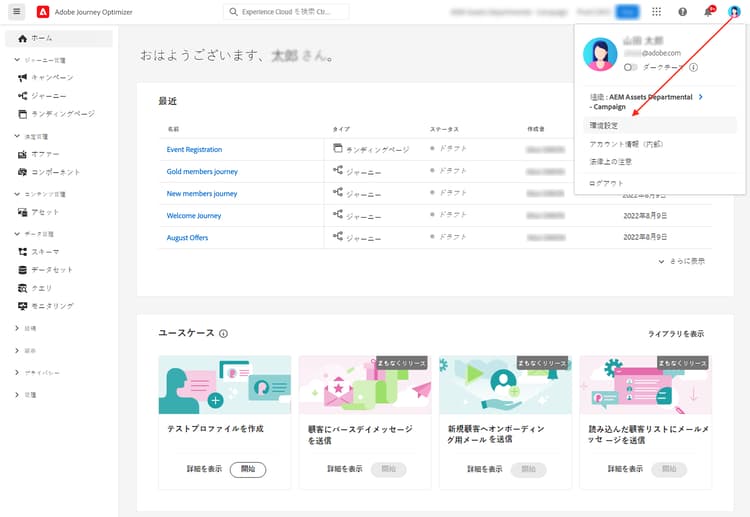Click the モニタリング sidebar icon
This screenshot has height=517, width=750.
point(22,306)
